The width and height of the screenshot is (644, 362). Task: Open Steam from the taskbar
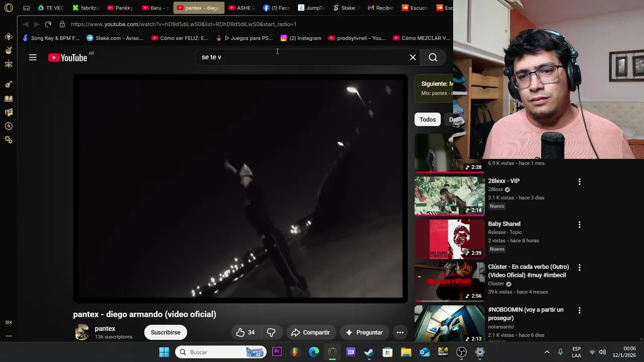tap(369, 352)
